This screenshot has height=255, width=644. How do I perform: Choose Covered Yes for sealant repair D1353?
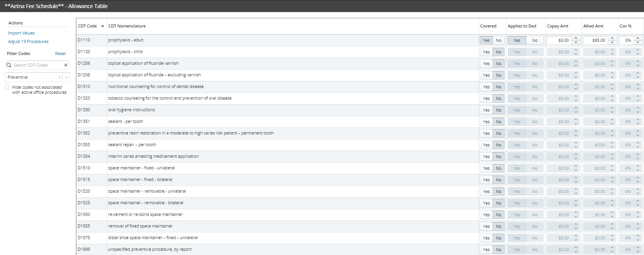tap(486, 145)
